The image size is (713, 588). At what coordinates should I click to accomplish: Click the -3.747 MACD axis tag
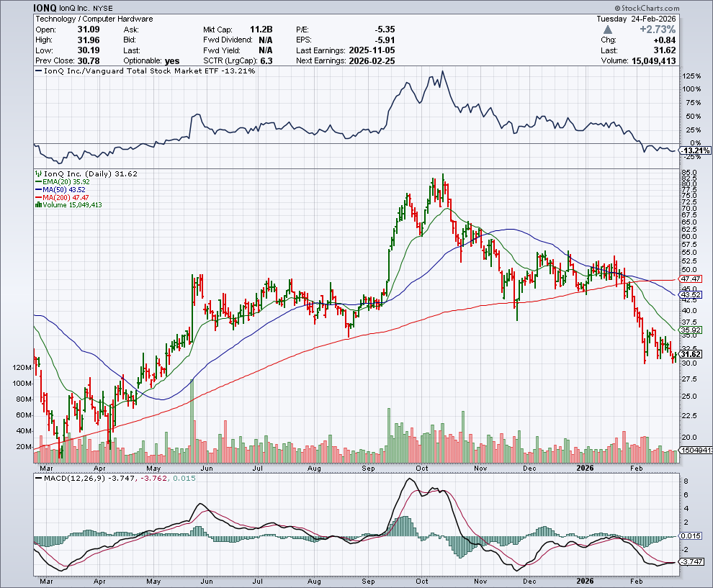(x=691, y=561)
